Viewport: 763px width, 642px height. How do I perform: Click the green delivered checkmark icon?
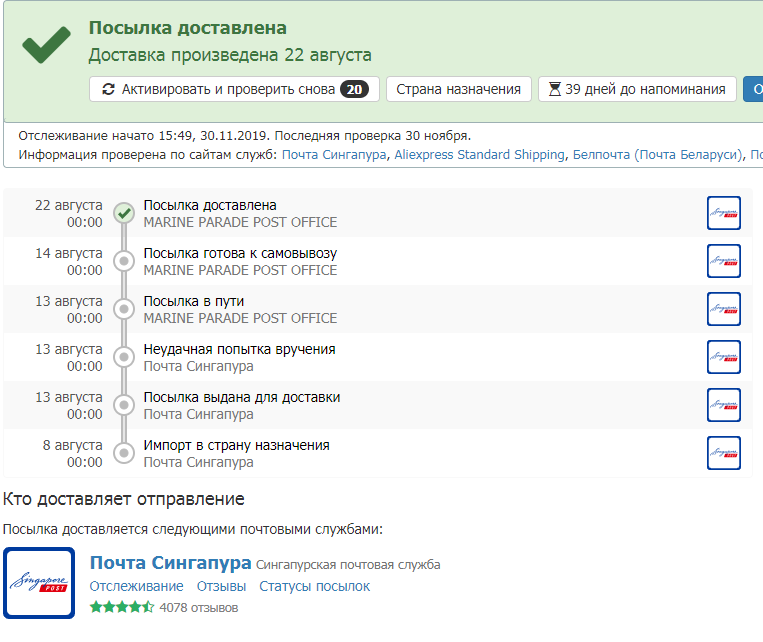(46, 44)
